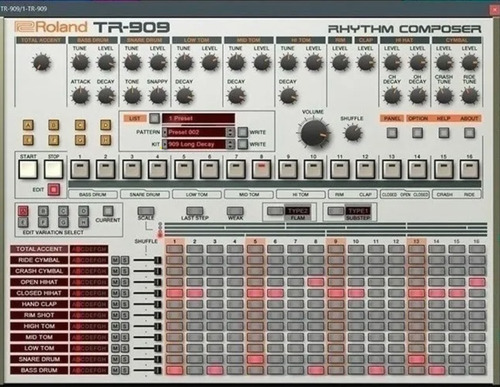500x387 pixels.
Task: Click the pattern WRITE button
Action: point(243,132)
